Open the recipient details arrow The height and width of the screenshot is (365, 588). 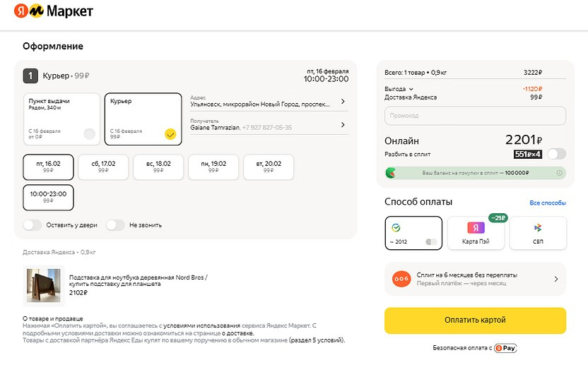pos(343,125)
